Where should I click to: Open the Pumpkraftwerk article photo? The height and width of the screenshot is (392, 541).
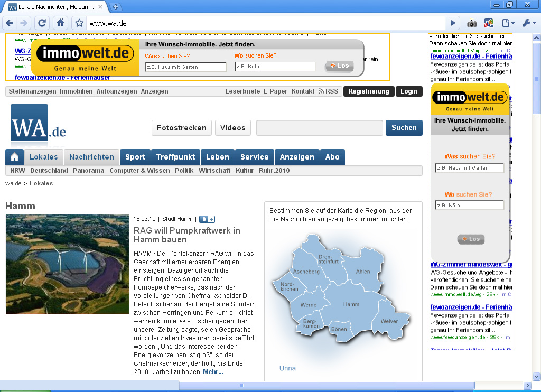67,264
